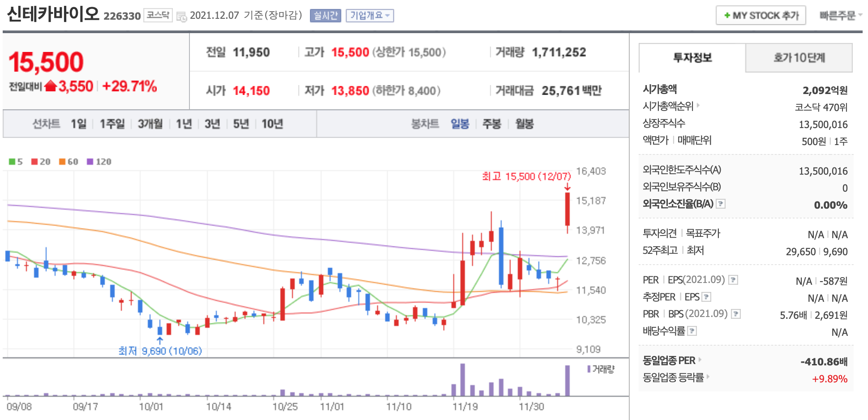Click the 액면가 value 500원
This screenshot has height=420, width=868.
814,141
